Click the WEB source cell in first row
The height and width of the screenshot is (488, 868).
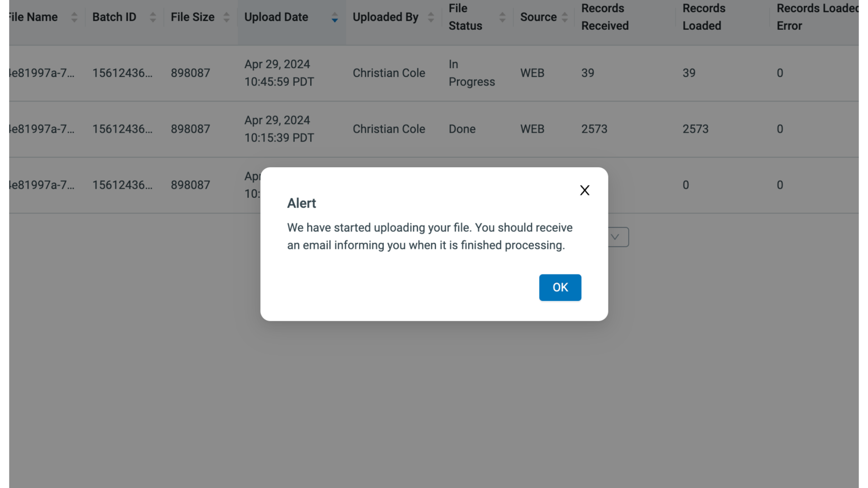[x=532, y=72]
